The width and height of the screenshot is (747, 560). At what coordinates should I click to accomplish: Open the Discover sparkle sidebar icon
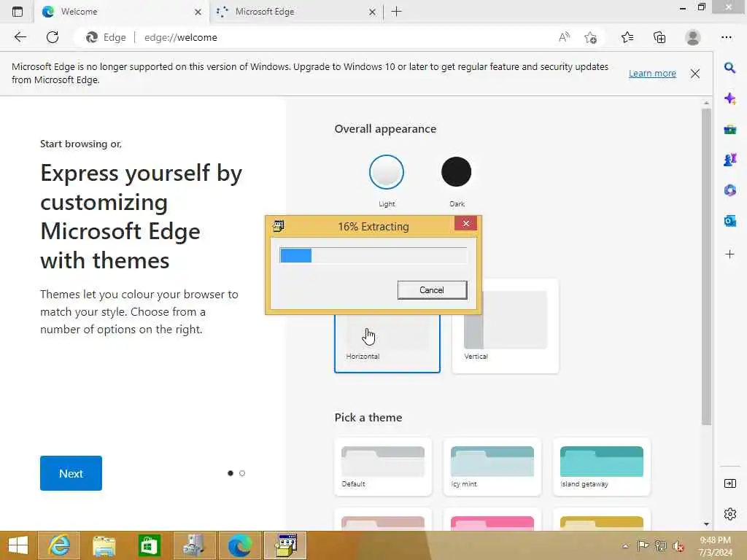[729, 98]
